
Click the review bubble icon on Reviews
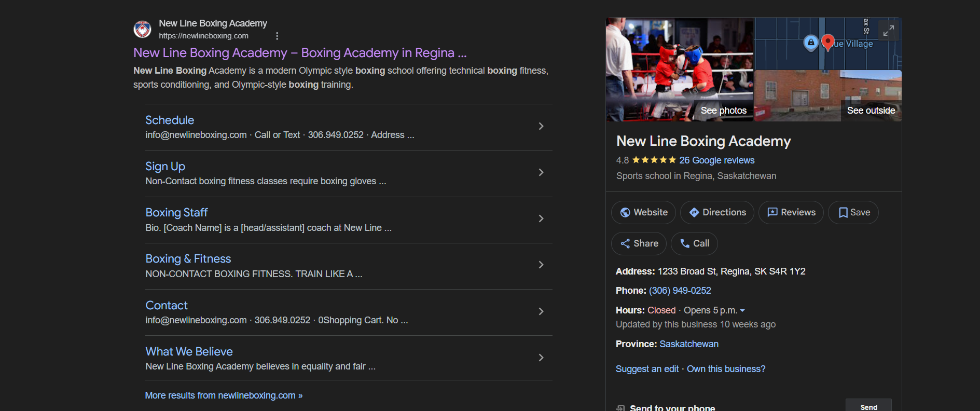[772, 212]
